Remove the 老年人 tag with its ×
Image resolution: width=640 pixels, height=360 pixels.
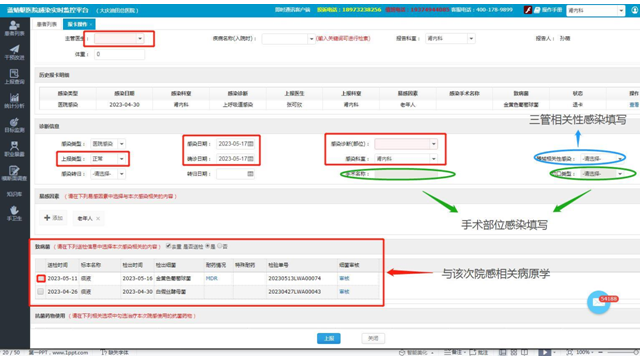click(98, 218)
